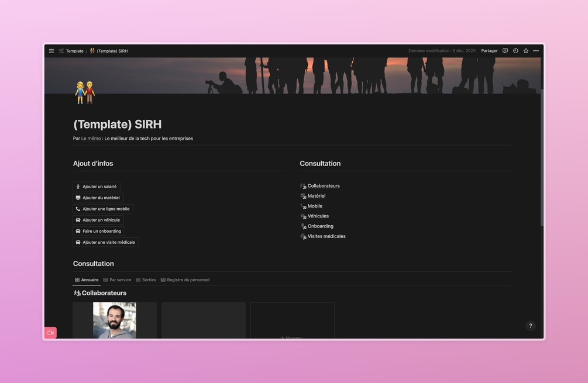The image size is (588, 383).
Task: Click the Collaborateurs database title
Action: (x=104, y=293)
